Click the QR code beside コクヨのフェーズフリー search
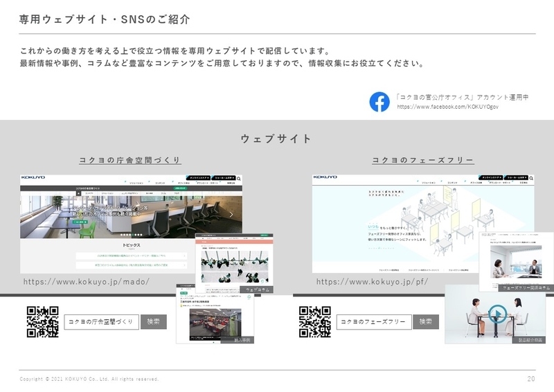Image resolution: width=554 pixels, height=392 pixels. tap(315, 321)
